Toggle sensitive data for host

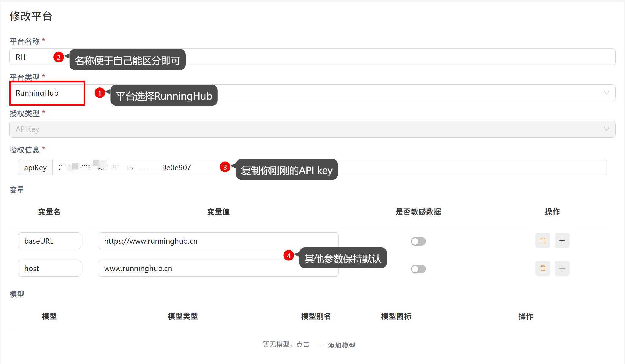[418, 269]
